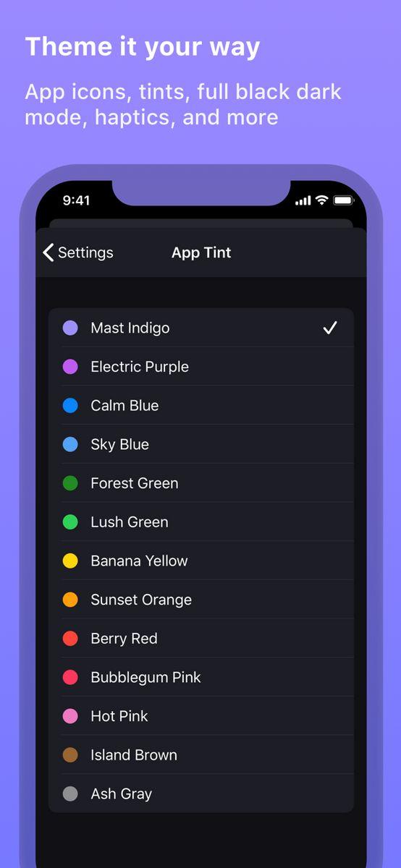
Task: Tap the Bubblegum Pink color dot
Action: (70, 678)
